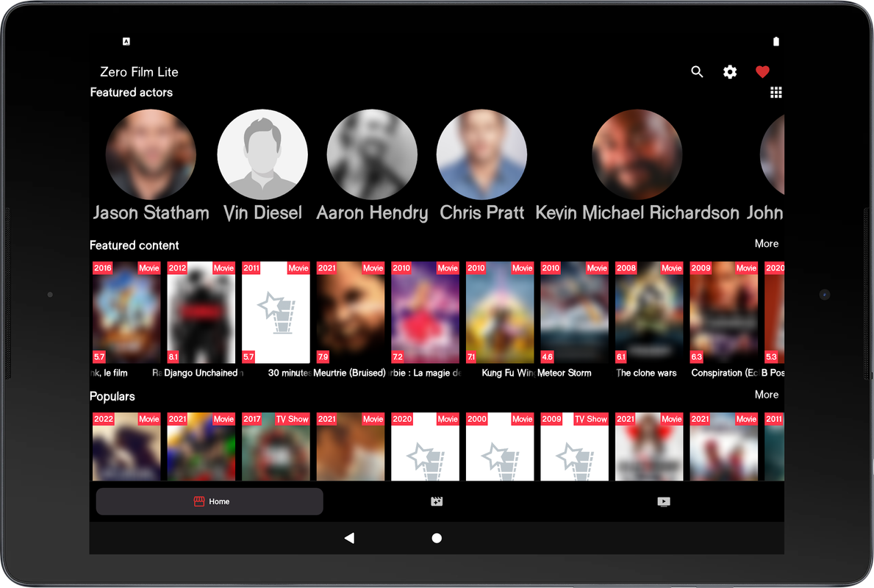Open favorites with the red heart icon
874x588 pixels.
(x=762, y=72)
